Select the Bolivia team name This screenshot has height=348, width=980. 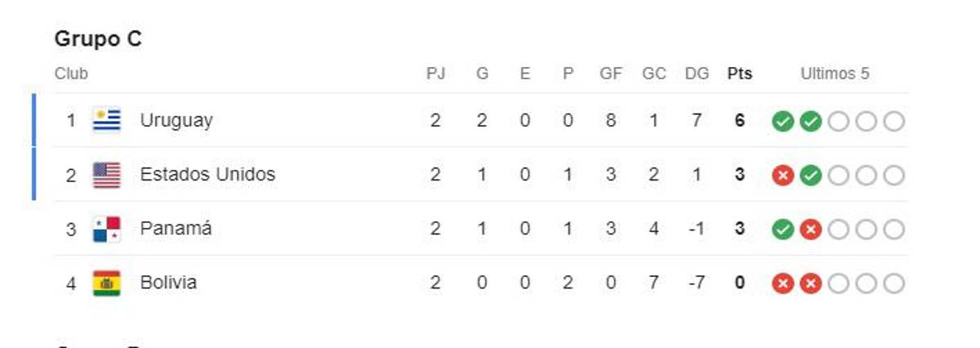(168, 283)
